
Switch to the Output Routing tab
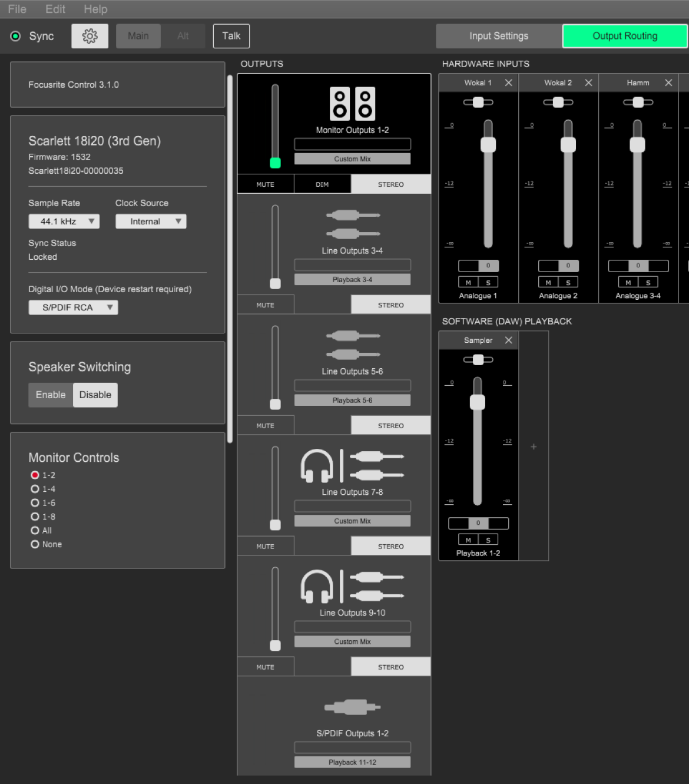coord(625,36)
